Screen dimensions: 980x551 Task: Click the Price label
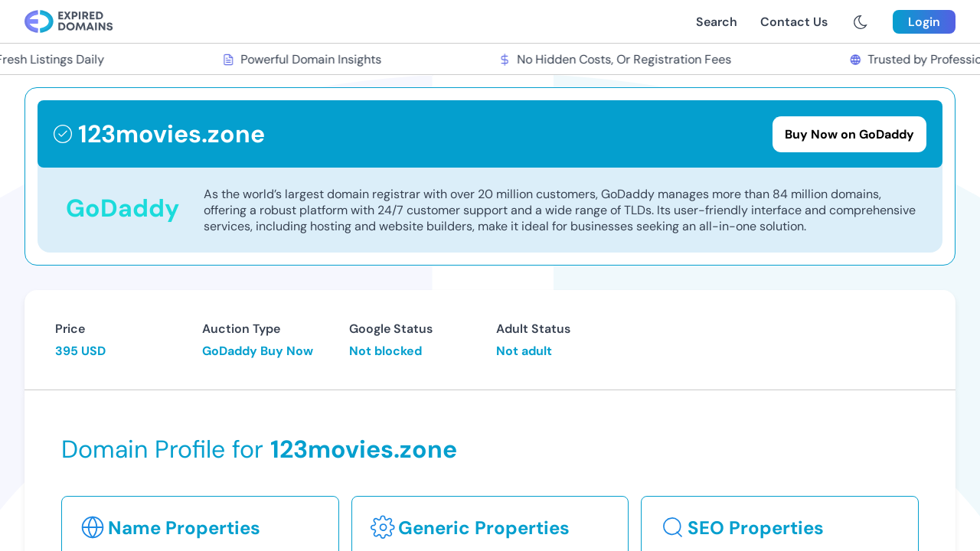click(70, 329)
